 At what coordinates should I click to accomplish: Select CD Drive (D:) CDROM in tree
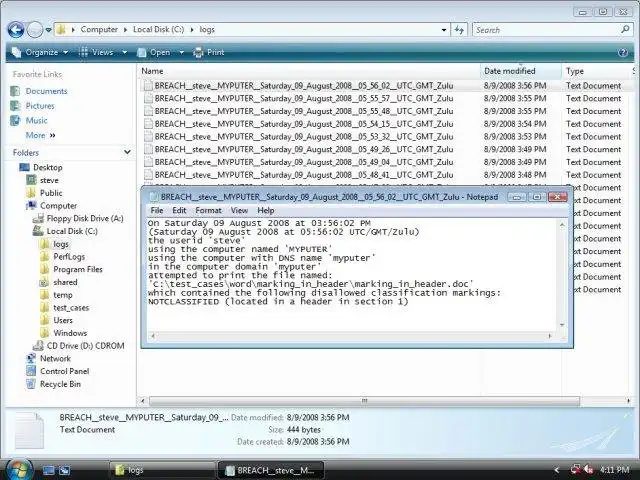coord(85,346)
